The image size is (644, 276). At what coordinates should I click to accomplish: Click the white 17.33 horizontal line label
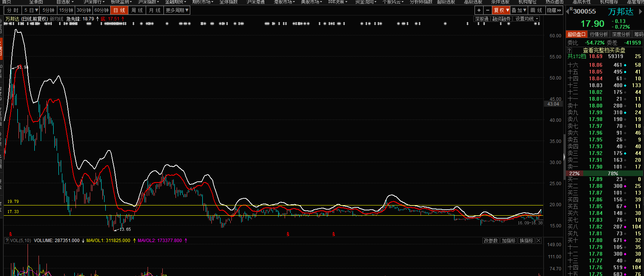[x=13, y=212]
